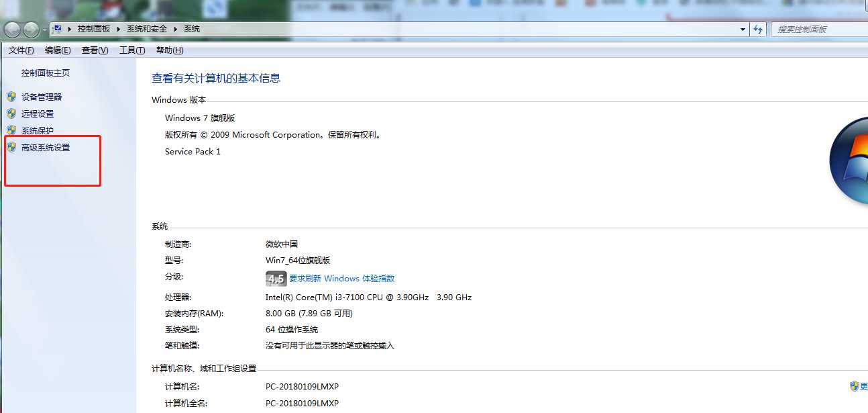Open 设备管理器 from the sidebar

coord(42,97)
